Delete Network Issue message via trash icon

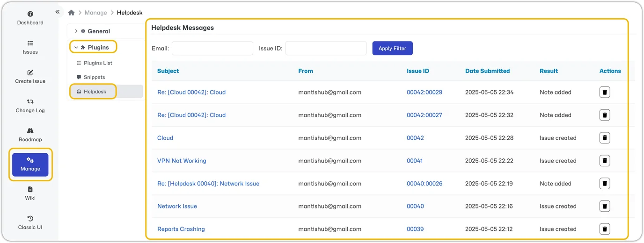click(605, 206)
